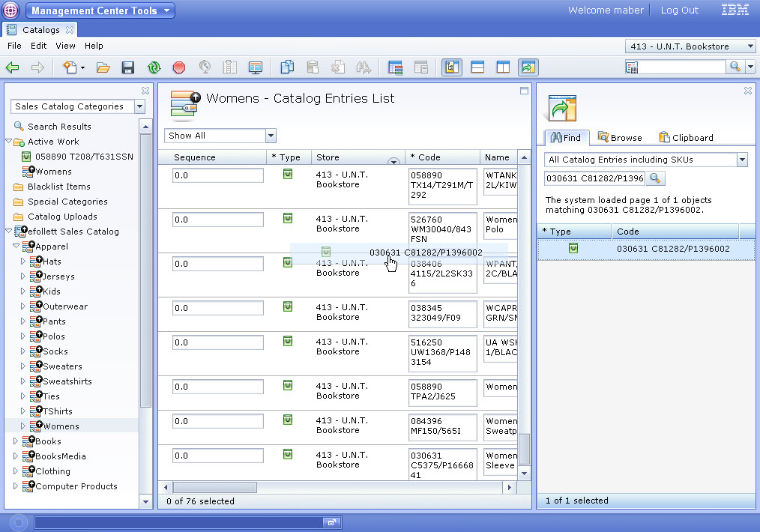
Task: Toggle the explorer view toolbar button
Action: point(451,67)
